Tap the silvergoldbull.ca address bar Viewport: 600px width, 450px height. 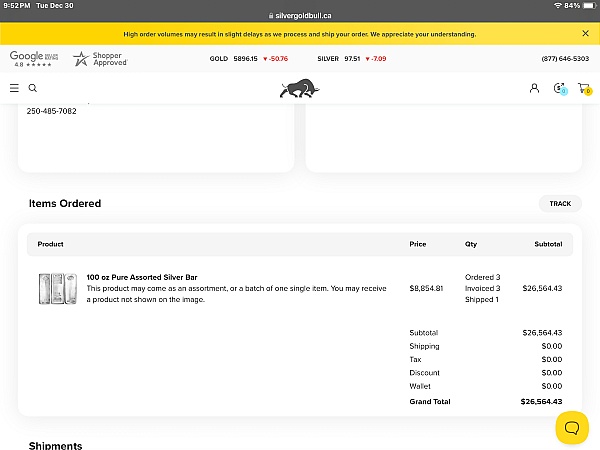click(300, 16)
